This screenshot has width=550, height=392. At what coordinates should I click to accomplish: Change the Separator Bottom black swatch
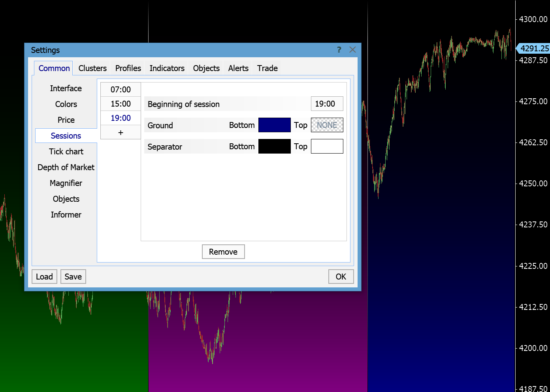[x=274, y=146]
